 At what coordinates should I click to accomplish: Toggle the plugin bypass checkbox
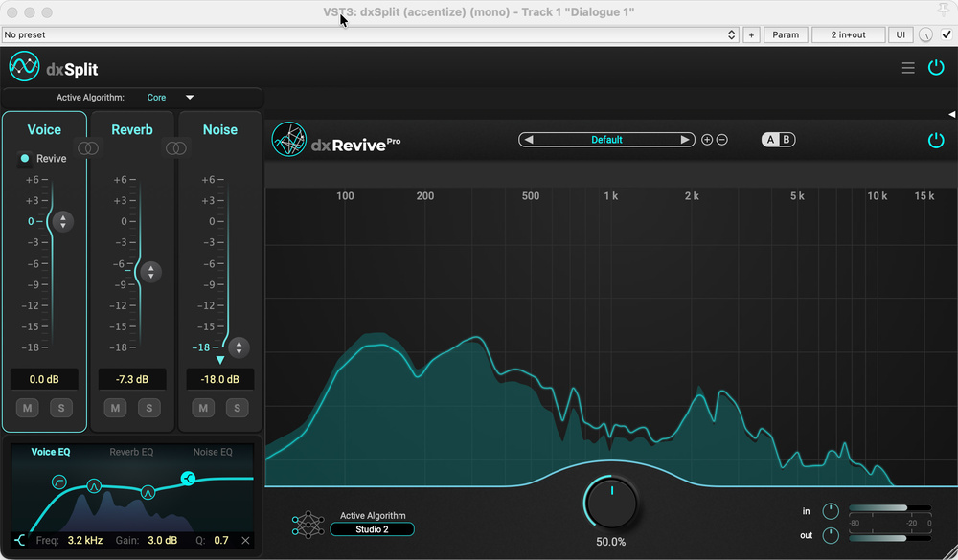(947, 34)
